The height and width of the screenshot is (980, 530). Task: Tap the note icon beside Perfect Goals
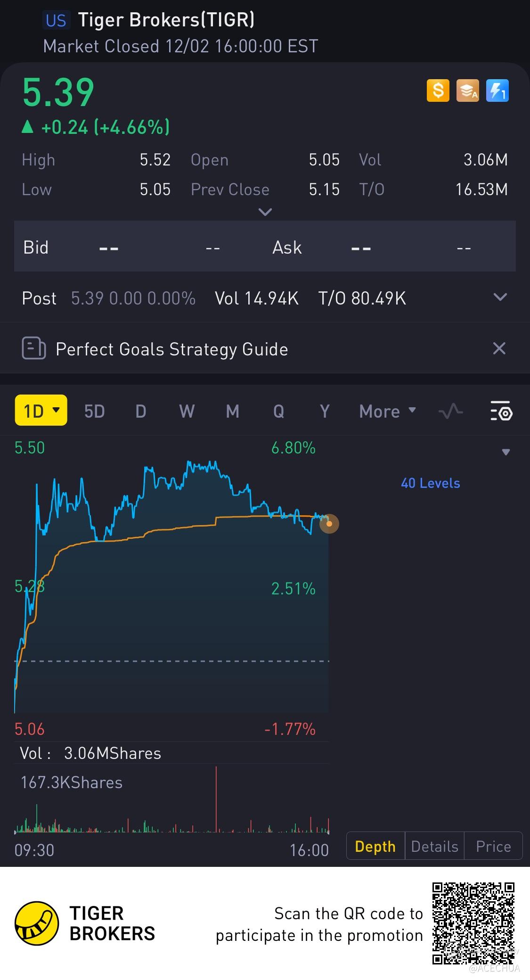point(34,349)
